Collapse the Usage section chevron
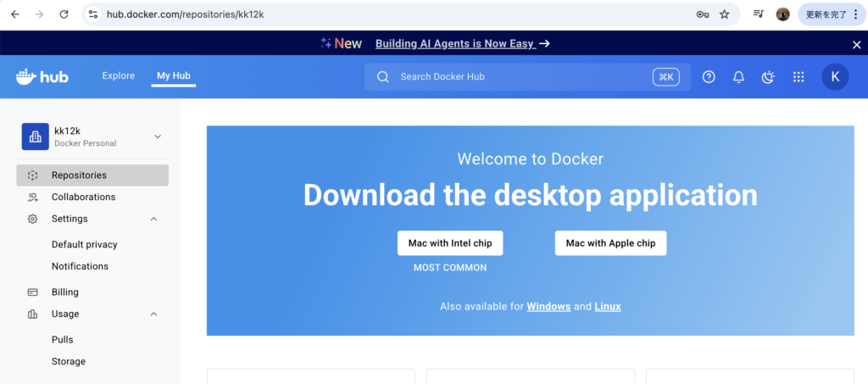The height and width of the screenshot is (384, 868). (154, 314)
